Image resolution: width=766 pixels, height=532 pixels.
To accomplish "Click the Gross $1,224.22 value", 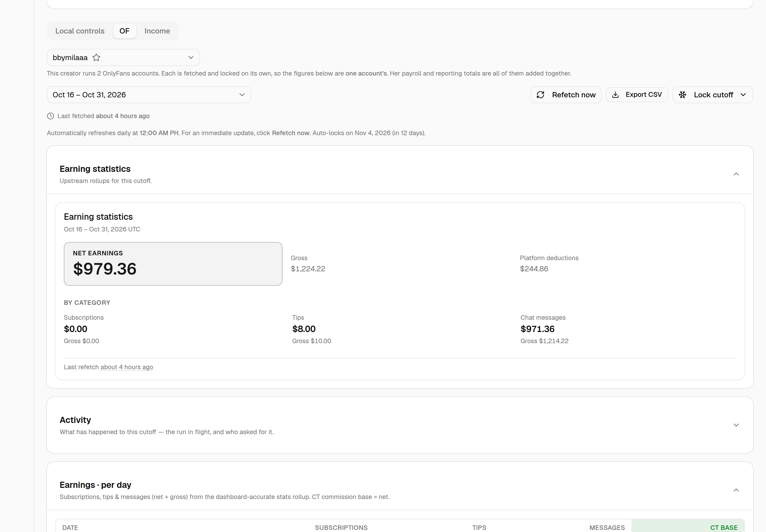I will 308,269.
